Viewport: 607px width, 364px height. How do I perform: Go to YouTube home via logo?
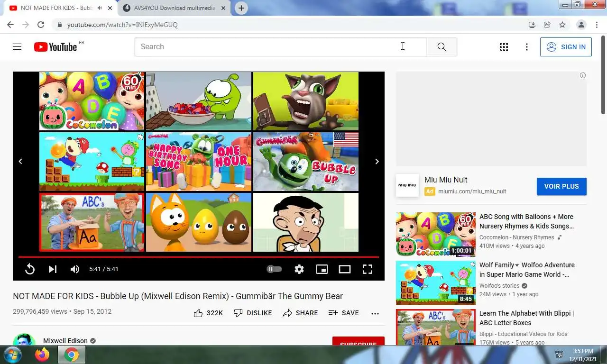click(55, 47)
